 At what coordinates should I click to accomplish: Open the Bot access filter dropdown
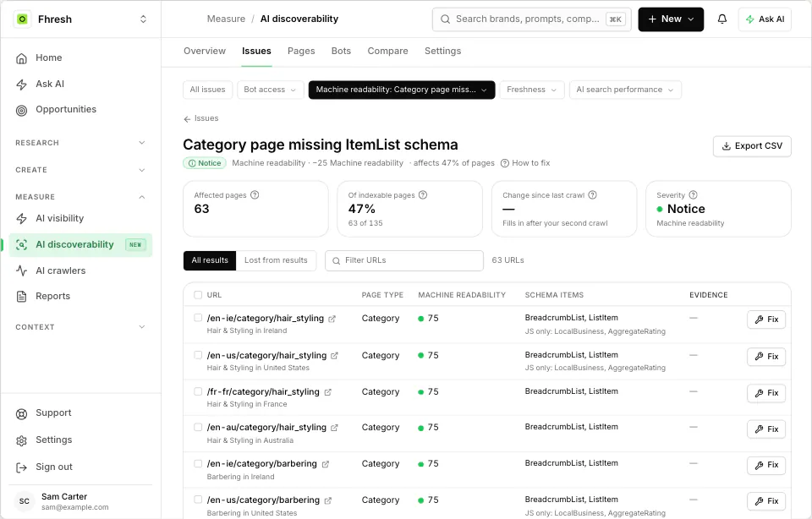point(271,90)
